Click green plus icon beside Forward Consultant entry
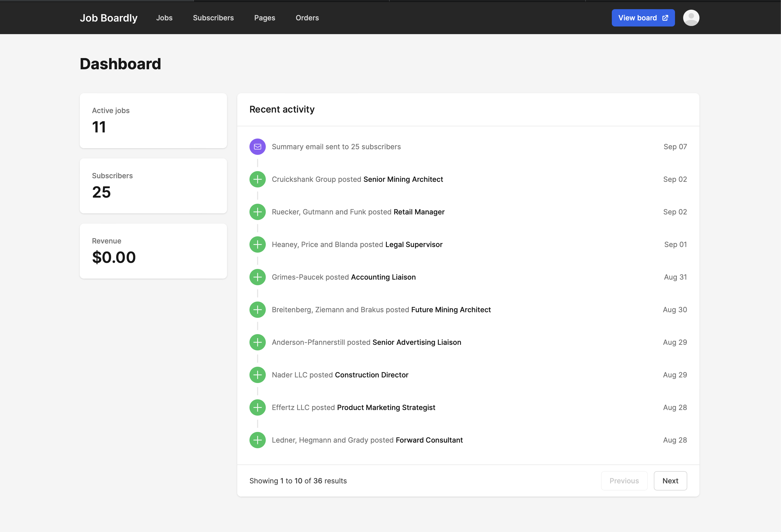 [257, 440]
